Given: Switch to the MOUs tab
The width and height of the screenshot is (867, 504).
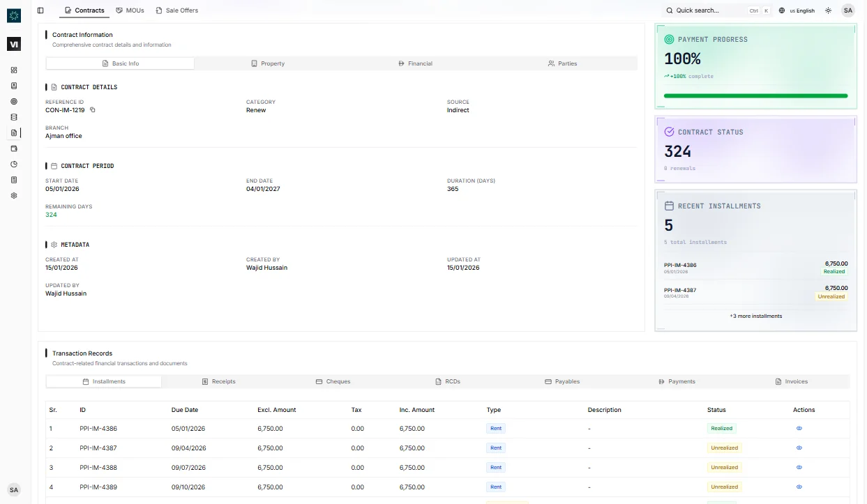Looking at the screenshot, I should coord(130,10).
